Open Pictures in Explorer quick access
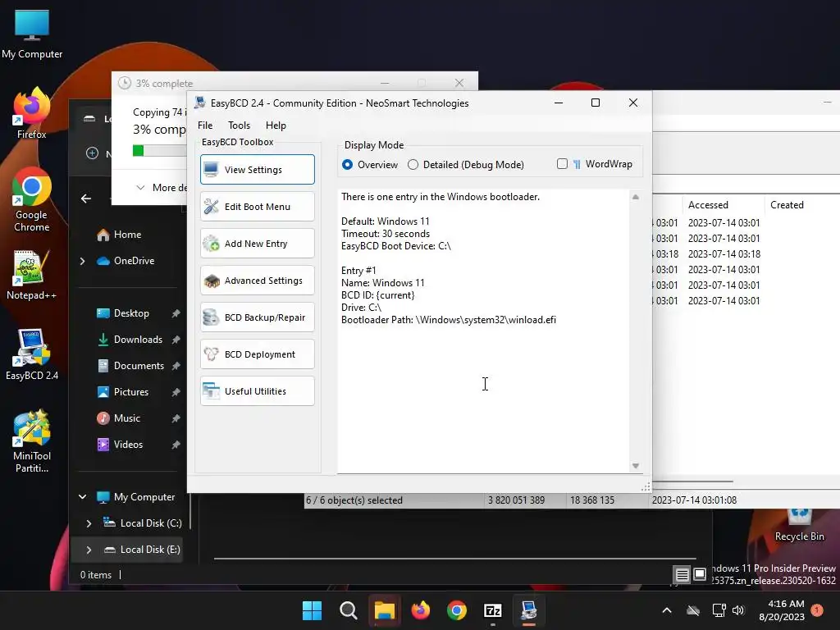Image resolution: width=840 pixels, height=630 pixels. pyautogui.click(x=122, y=391)
